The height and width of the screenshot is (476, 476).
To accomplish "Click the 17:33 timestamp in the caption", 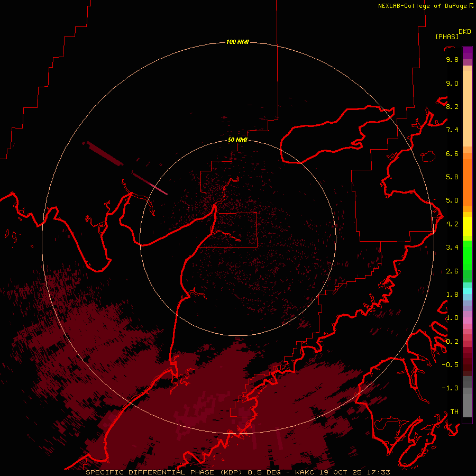I will (378, 472).
